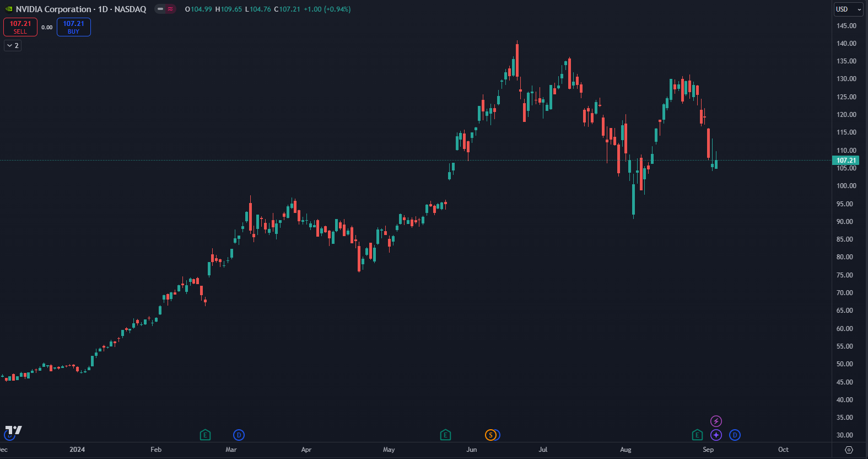Image resolution: width=868 pixels, height=459 pixels.
Task: Open chart settings hexagon icon at bottom right
Action: tap(849, 450)
